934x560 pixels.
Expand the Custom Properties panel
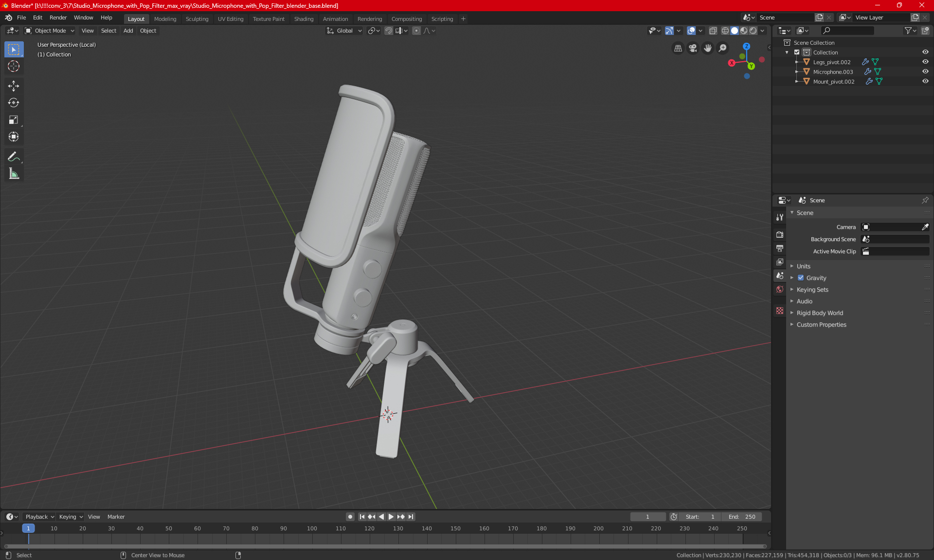point(821,324)
